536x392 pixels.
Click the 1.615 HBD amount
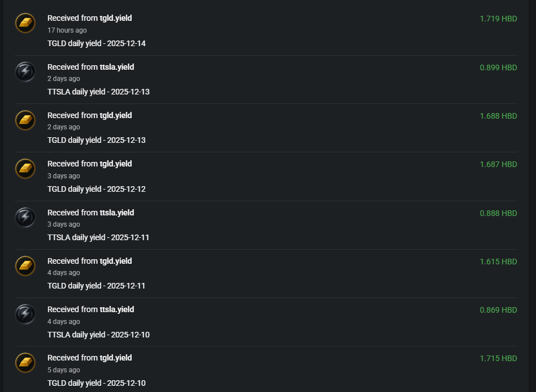pyautogui.click(x=498, y=262)
